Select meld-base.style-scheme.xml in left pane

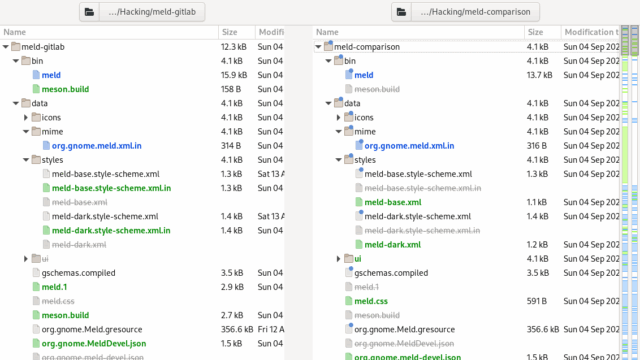(x=106, y=174)
